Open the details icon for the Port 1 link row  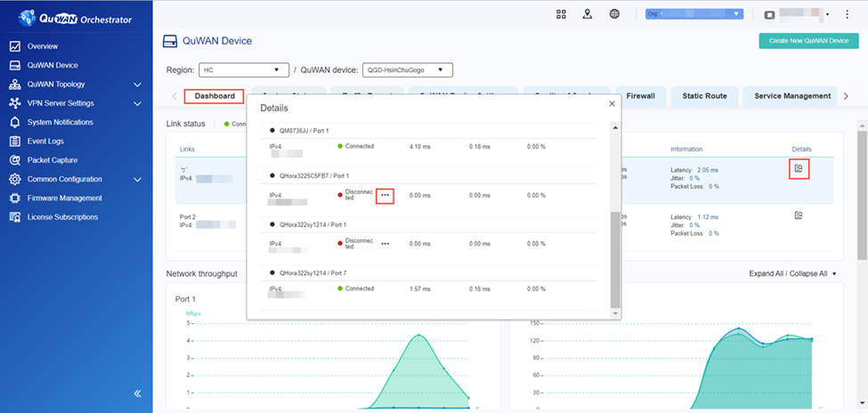click(799, 168)
